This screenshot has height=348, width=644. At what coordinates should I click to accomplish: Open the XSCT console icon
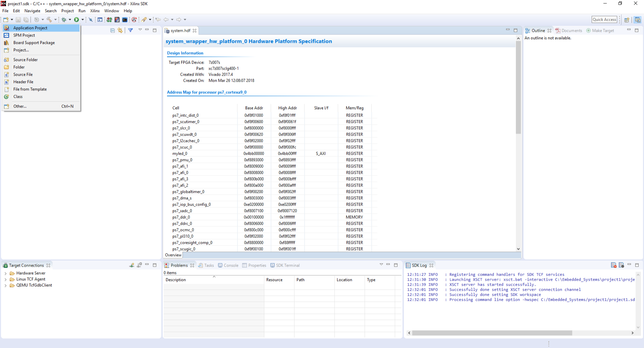pyautogui.click(x=100, y=20)
